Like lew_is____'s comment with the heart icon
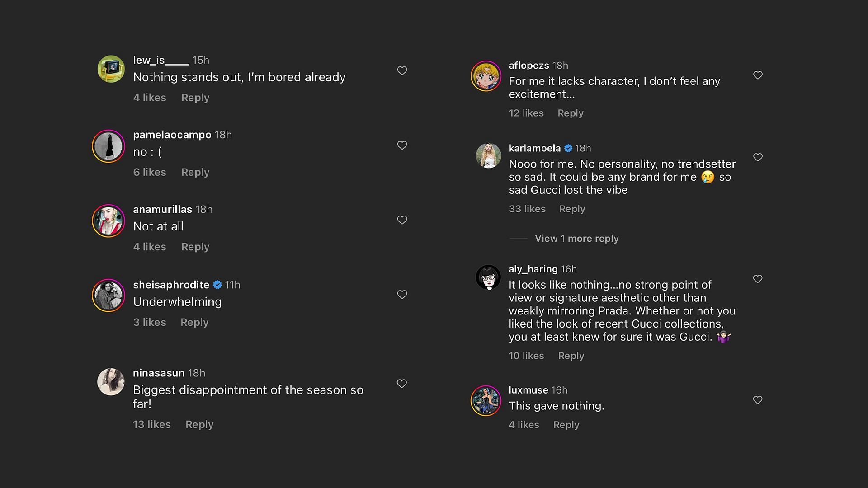Viewport: 868px width, 488px height. [x=402, y=70]
